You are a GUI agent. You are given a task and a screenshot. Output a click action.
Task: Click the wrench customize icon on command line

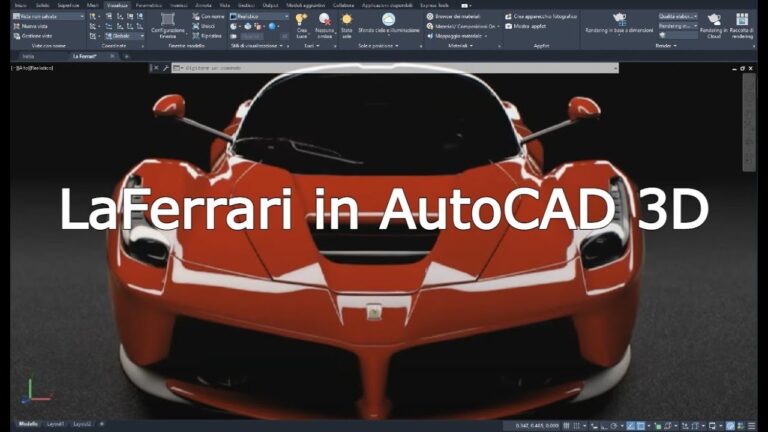tap(166, 68)
